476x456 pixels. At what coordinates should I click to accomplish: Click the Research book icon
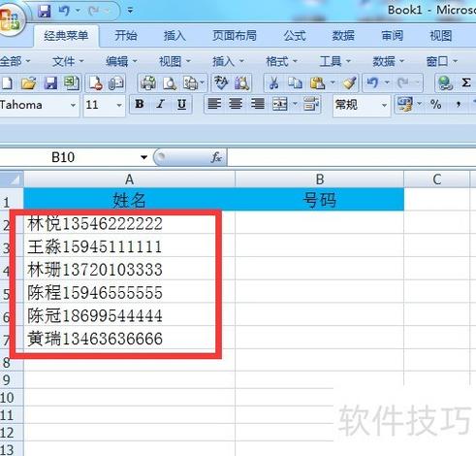(x=242, y=83)
